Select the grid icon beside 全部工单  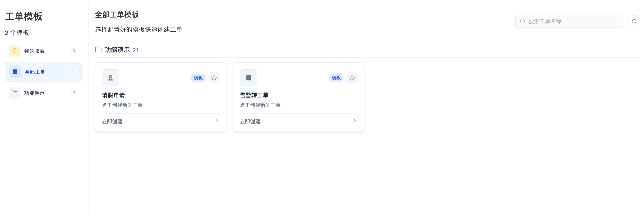(15, 72)
